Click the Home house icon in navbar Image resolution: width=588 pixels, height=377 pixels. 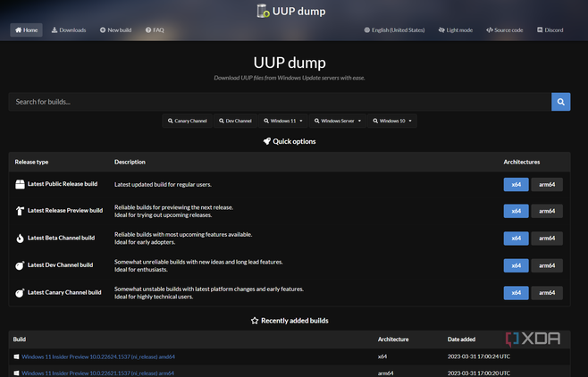pos(18,30)
